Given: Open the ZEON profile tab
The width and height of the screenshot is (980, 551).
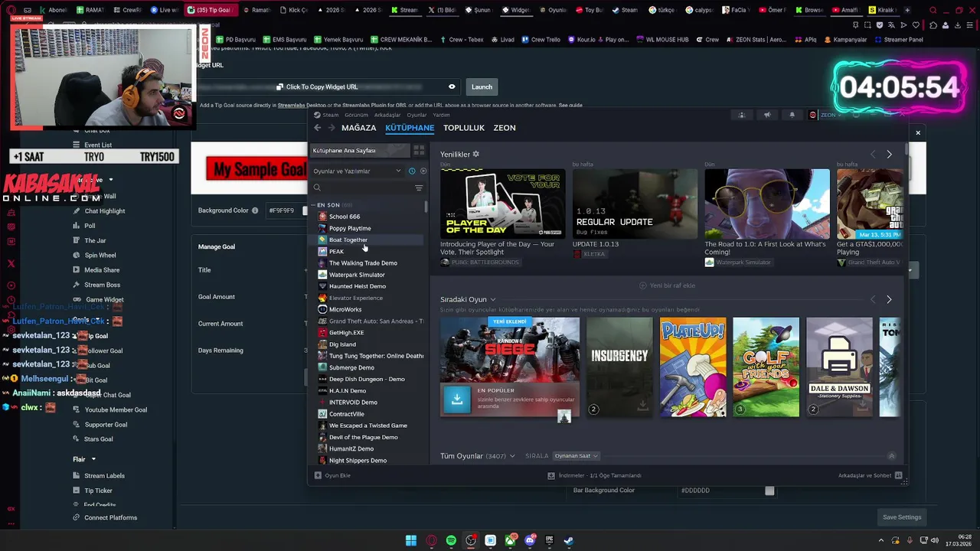Looking at the screenshot, I should [x=505, y=128].
